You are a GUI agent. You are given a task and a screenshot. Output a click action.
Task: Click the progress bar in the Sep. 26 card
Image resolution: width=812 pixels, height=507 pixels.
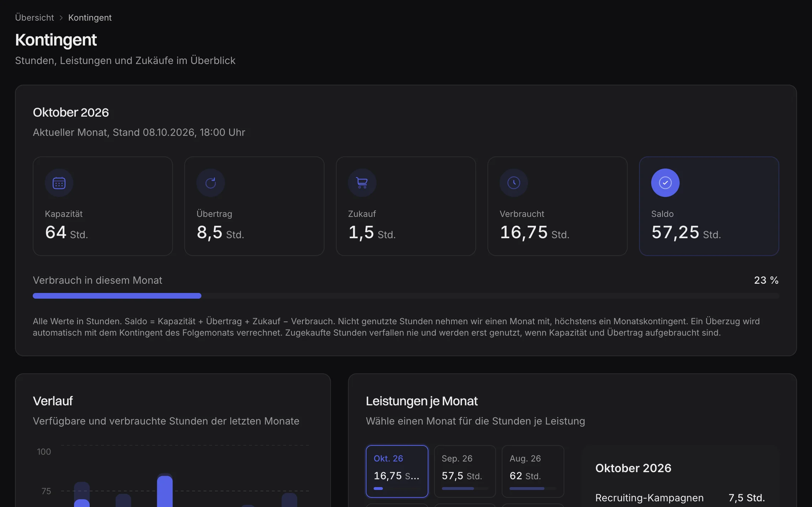465,489
